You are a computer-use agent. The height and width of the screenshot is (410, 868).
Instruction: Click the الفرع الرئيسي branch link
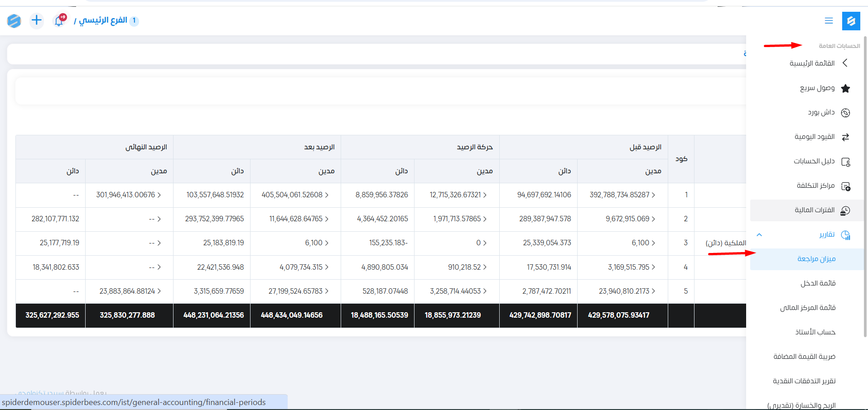(x=103, y=20)
